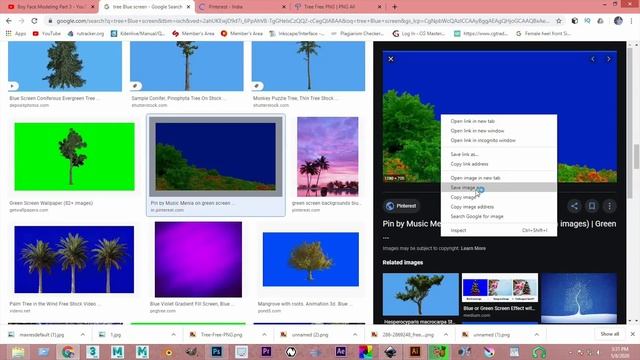640x360 pixels.
Task: Expand options for 1.jpg download
Action: click(x=173, y=335)
